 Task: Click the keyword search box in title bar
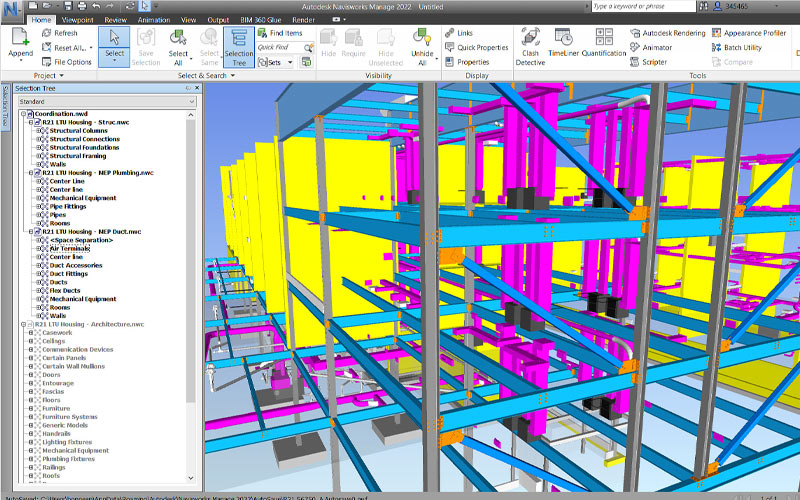643,6
